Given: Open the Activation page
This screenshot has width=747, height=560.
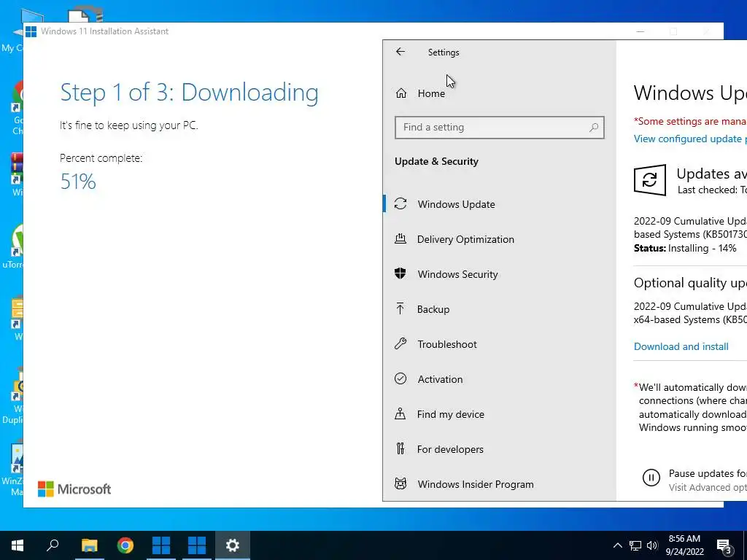Looking at the screenshot, I should click(499, 379).
